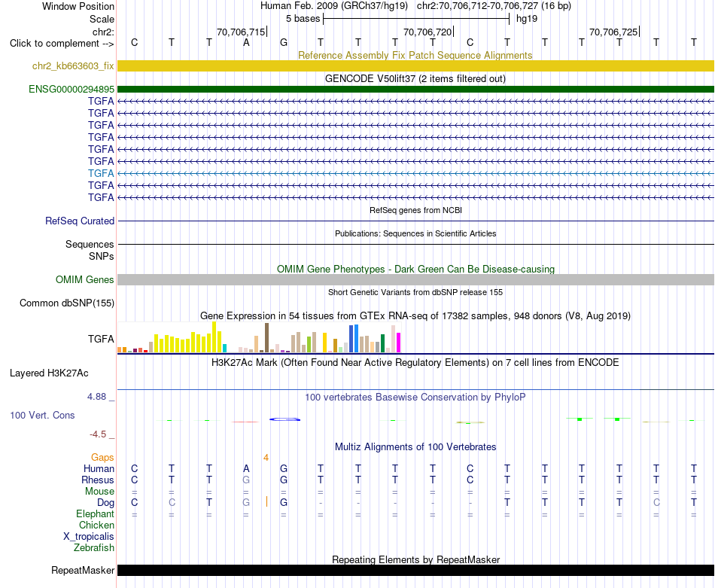Click the Sequences track label
Screen dimensions: 715x588
[90, 244]
